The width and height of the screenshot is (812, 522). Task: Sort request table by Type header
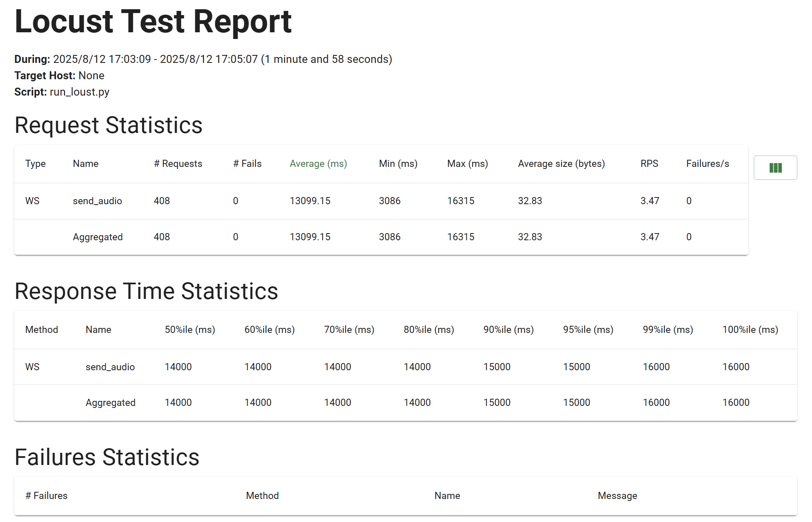pos(35,164)
